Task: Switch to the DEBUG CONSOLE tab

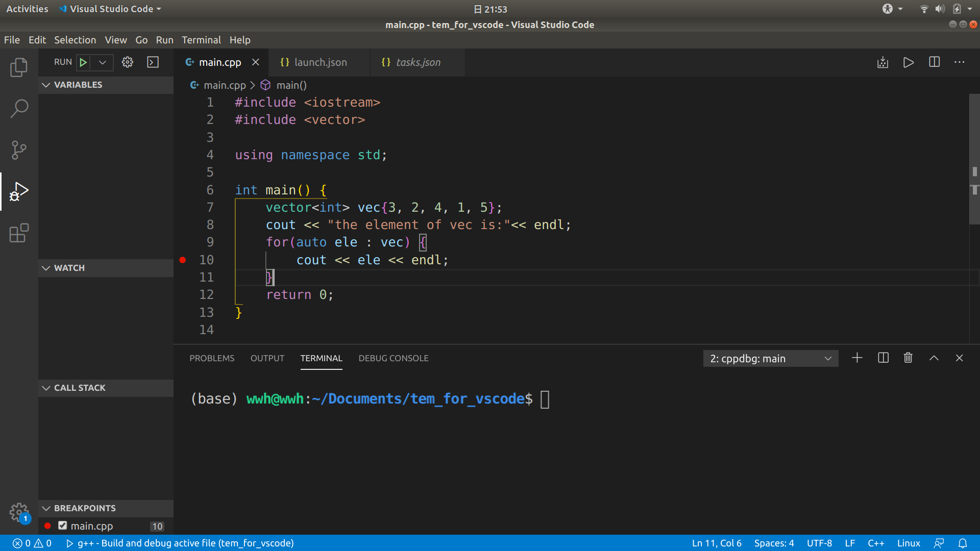Action: [393, 358]
